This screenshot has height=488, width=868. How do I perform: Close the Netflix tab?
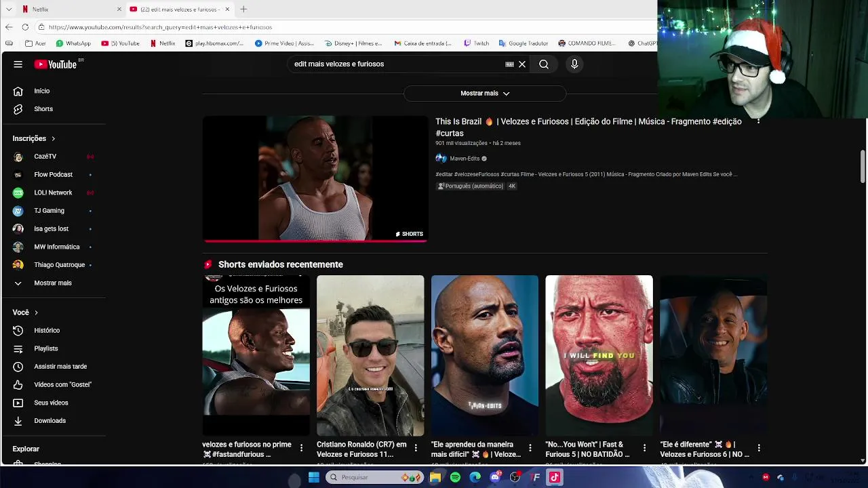[x=119, y=9]
